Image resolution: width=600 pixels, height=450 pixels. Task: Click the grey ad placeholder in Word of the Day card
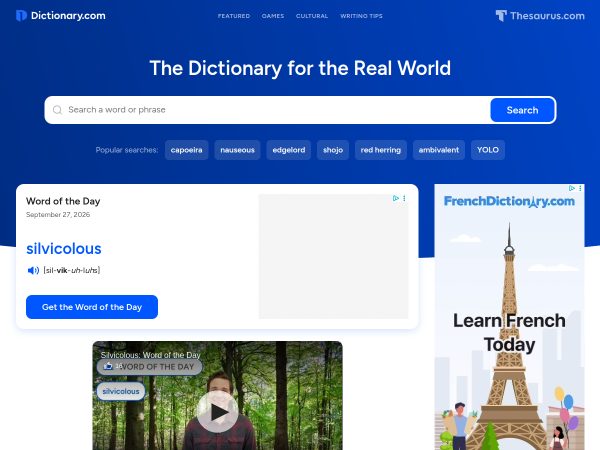[x=334, y=256]
